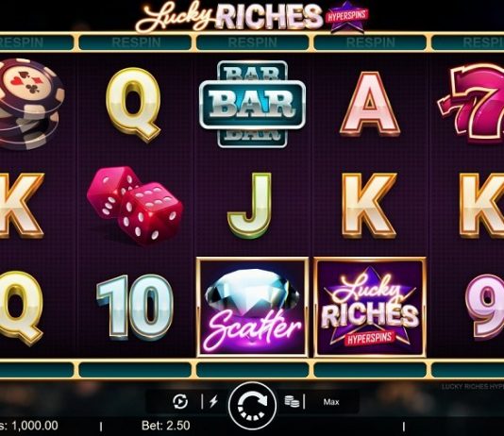Click the Bet 2.50 amount display
This screenshot has width=504, height=436.
(165, 426)
